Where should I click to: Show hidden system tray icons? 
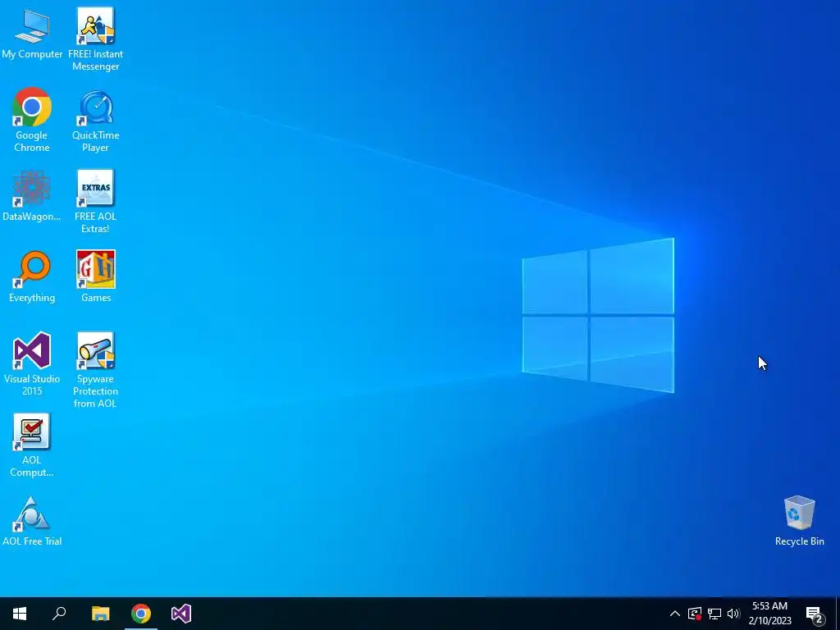(675, 614)
